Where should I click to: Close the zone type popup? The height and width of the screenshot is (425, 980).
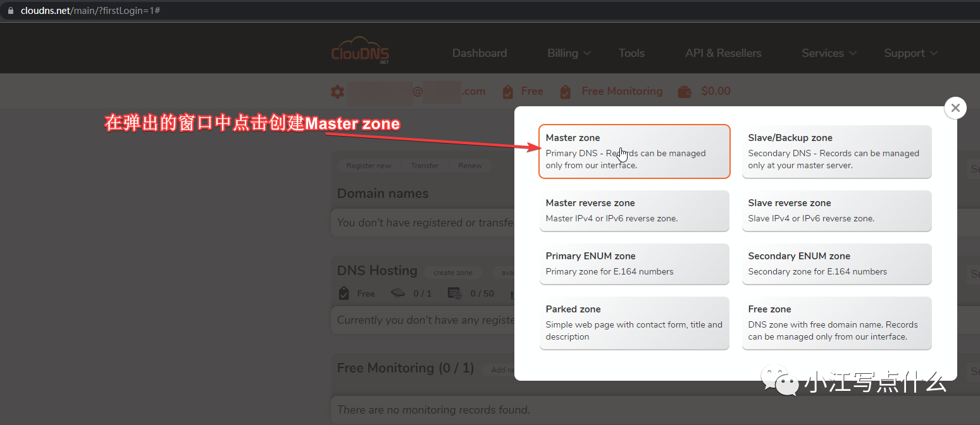coord(955,108)
